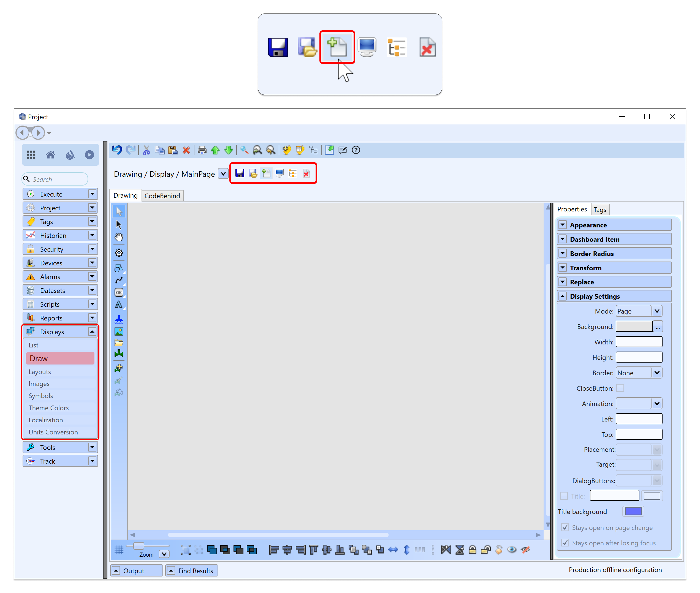Screen dimensions: 700x593
Task: Click the red delete display icon
Action: point(306,173)
